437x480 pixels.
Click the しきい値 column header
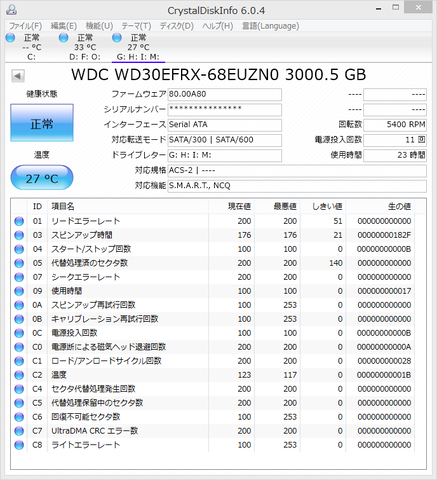(323, 206)
